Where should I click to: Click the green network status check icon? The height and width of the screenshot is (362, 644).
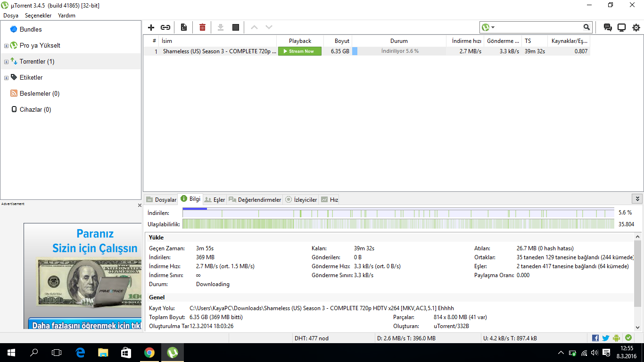pyautogui.click(x=628, y=338)
